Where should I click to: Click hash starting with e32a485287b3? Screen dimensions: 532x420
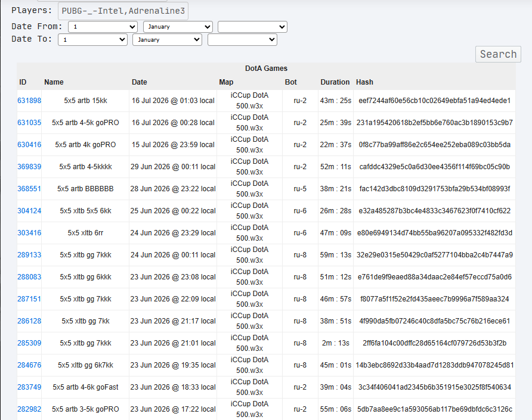[x=435, y=211]
